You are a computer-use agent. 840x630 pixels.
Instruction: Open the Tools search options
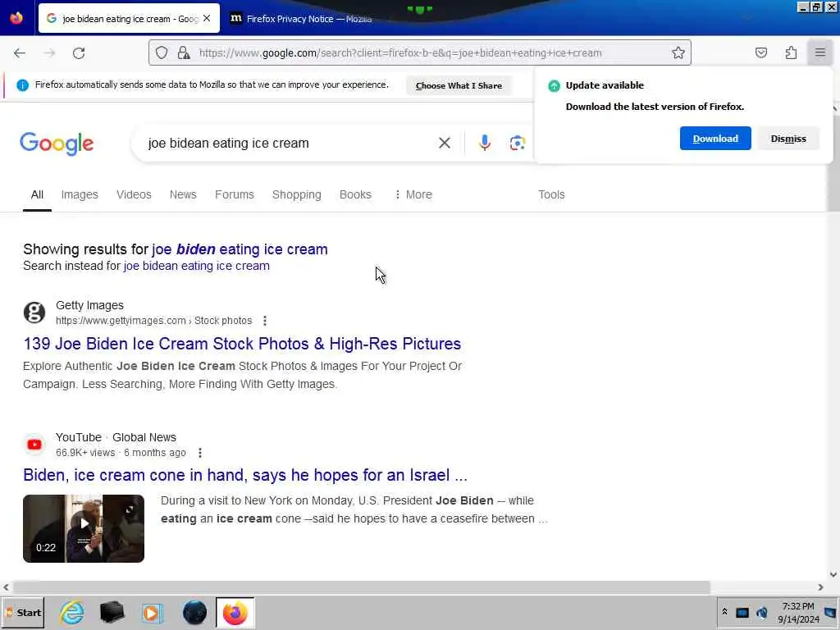coord(551,194)
